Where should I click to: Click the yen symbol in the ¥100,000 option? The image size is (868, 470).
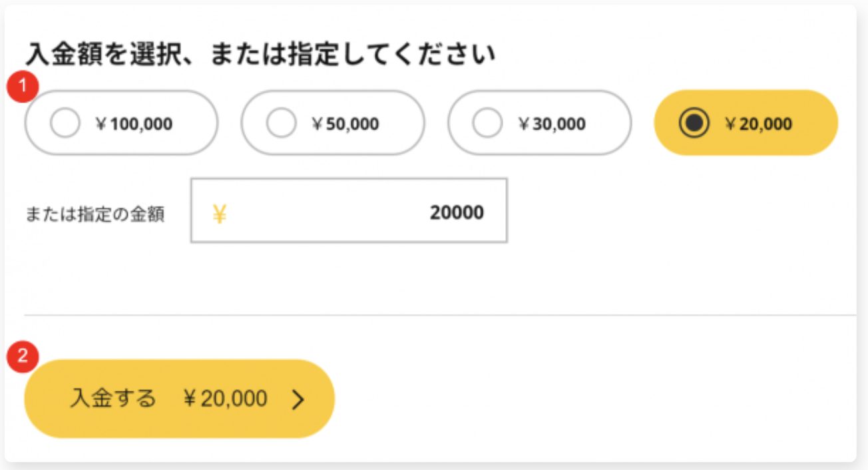click(x=101, y=124)
